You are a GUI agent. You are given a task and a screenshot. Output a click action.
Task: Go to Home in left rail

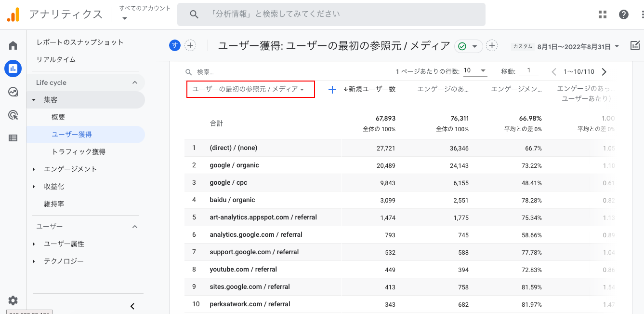click(13, 46)
